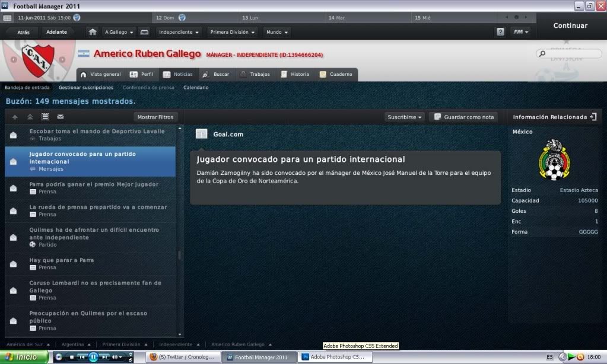Switch to the Perfil tab
This screenshot has width=607, height=364.
pyautogui.click(x=141, y=74)
